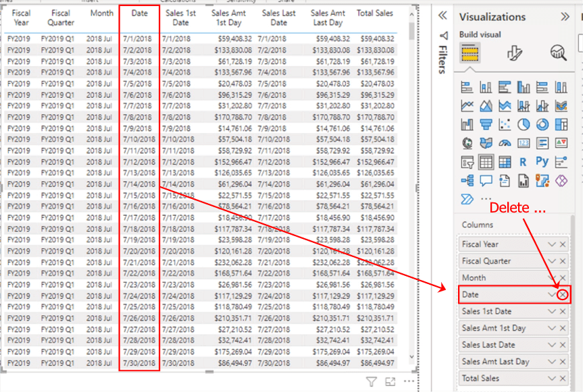
Task: Select the decomposition tree visual
Action: (467, 181)
